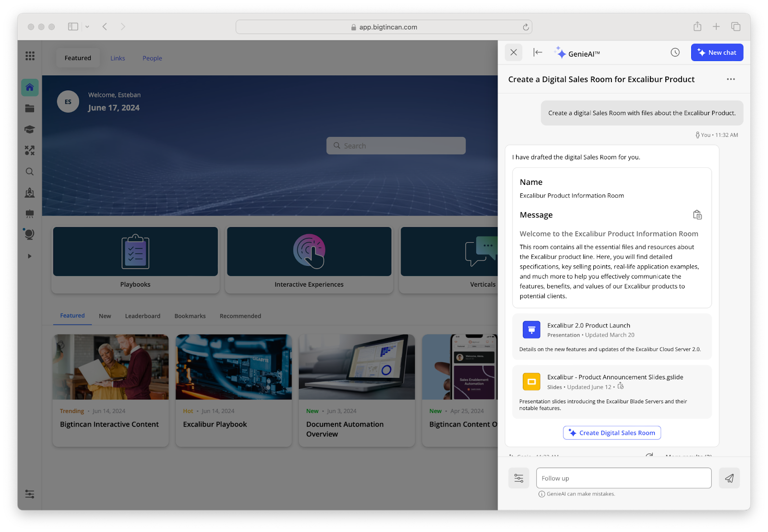Image resolution: width=768 pixels, height=532 pixels.
Task: Click the ES user avatar
Action: pos(68,102)
